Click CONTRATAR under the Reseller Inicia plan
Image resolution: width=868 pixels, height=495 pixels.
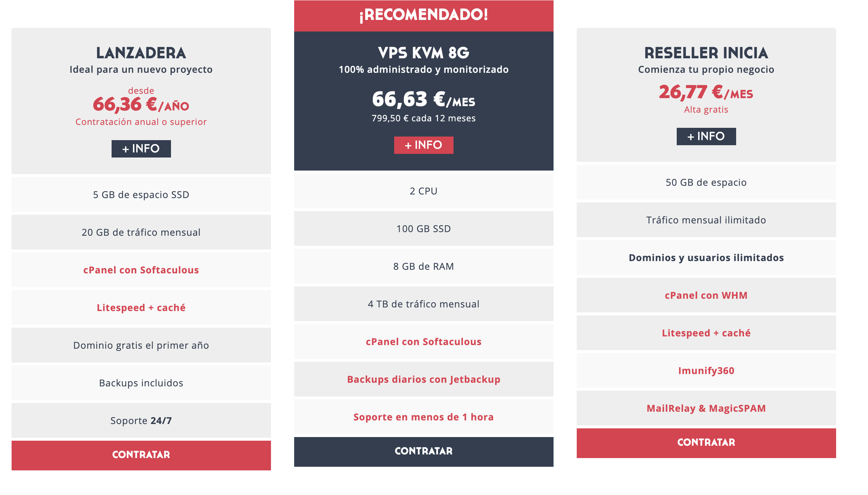[706, 443]
